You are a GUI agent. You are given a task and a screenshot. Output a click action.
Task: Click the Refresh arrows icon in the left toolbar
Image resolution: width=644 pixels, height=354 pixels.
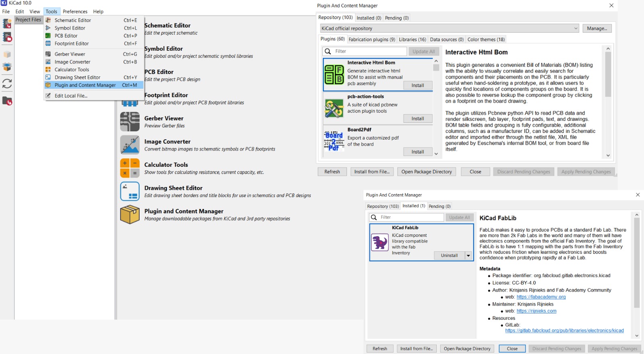(7, 84)
